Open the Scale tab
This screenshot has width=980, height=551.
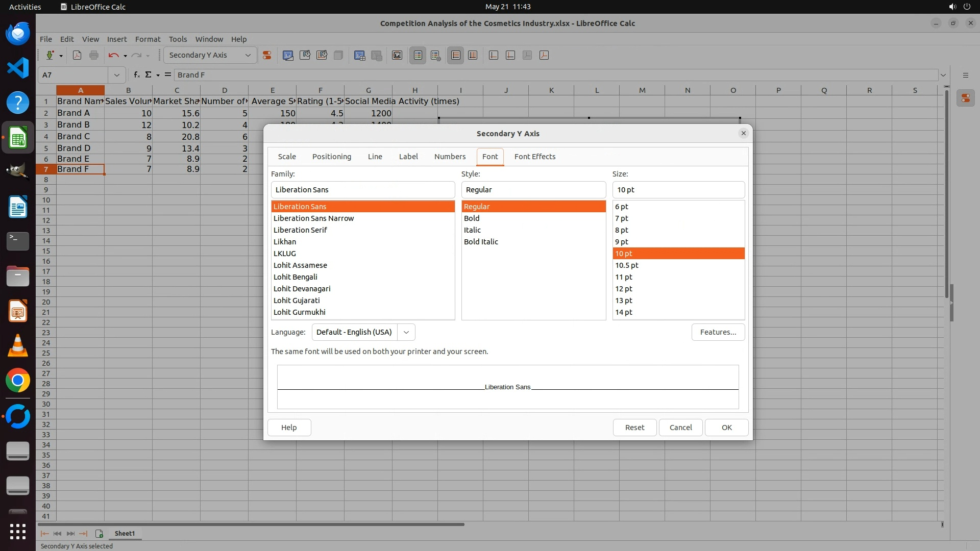(x=287, y=157)
